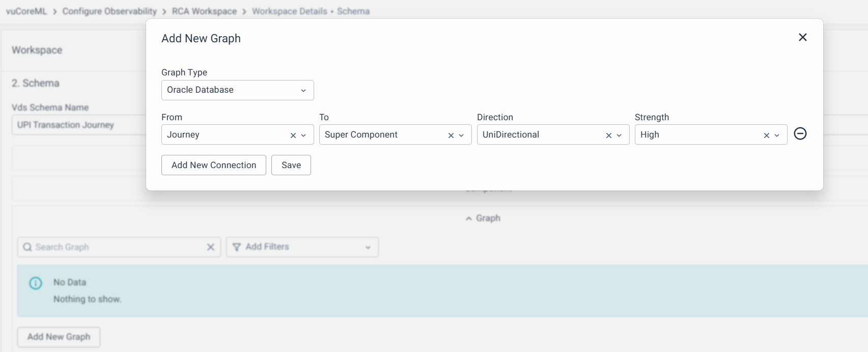Open the Strength dropdown arrow
This screenshot has width=868, height=352.
tap(777, 136)
